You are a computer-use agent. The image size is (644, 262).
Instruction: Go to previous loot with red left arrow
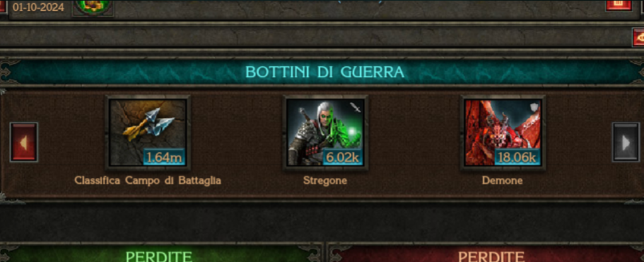tap(24, 142)
